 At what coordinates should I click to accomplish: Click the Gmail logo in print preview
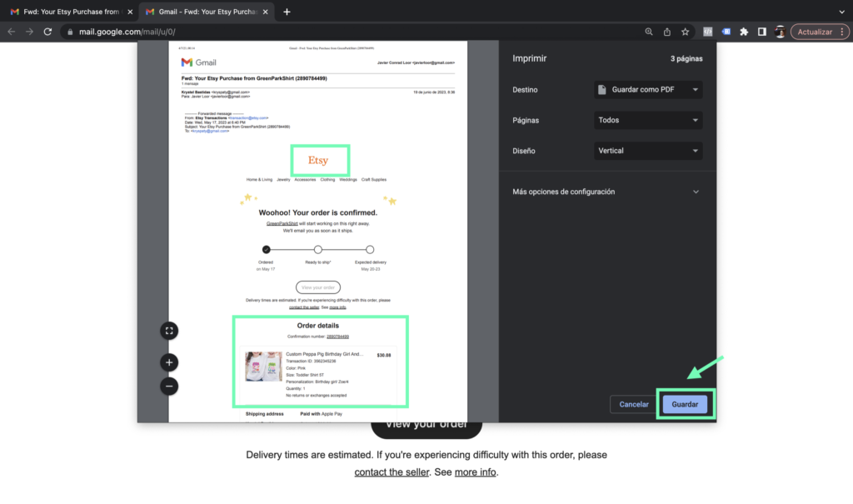point(198,62)
